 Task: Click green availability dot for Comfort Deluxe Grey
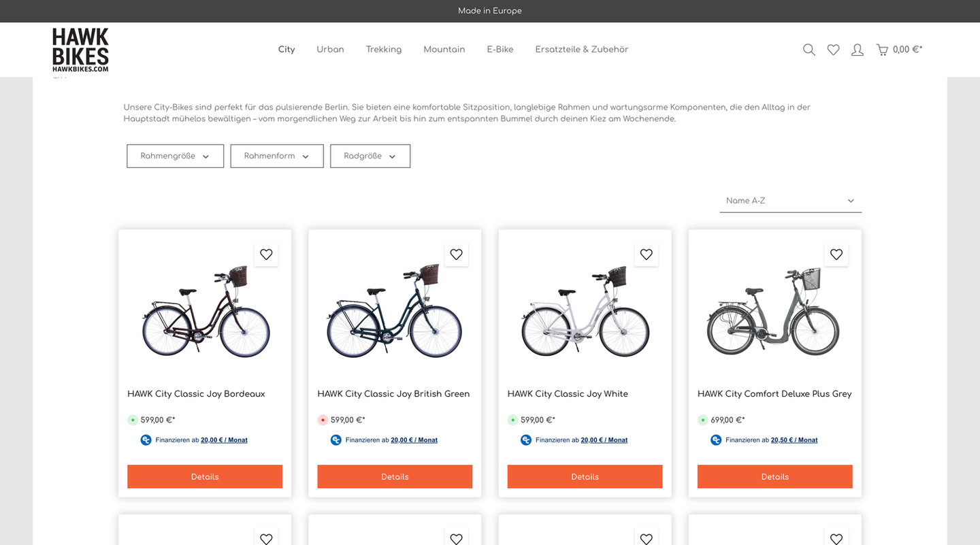[703, 420]
